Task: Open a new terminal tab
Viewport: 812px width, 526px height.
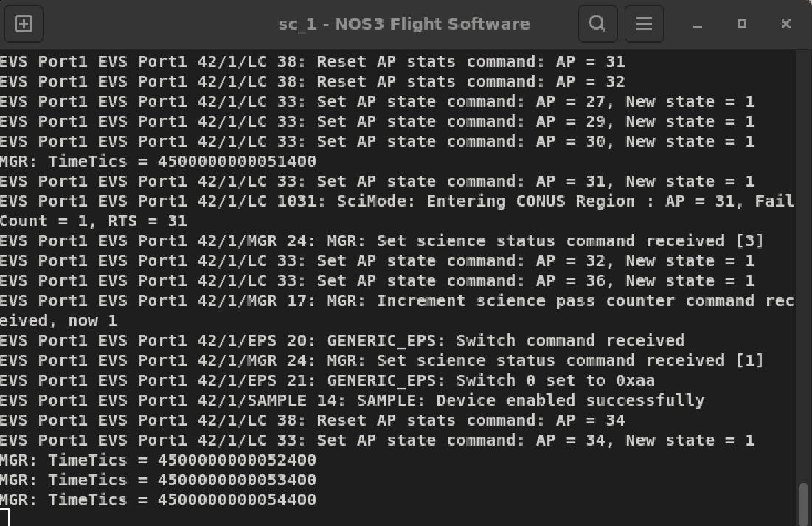Action: (24, 24)
